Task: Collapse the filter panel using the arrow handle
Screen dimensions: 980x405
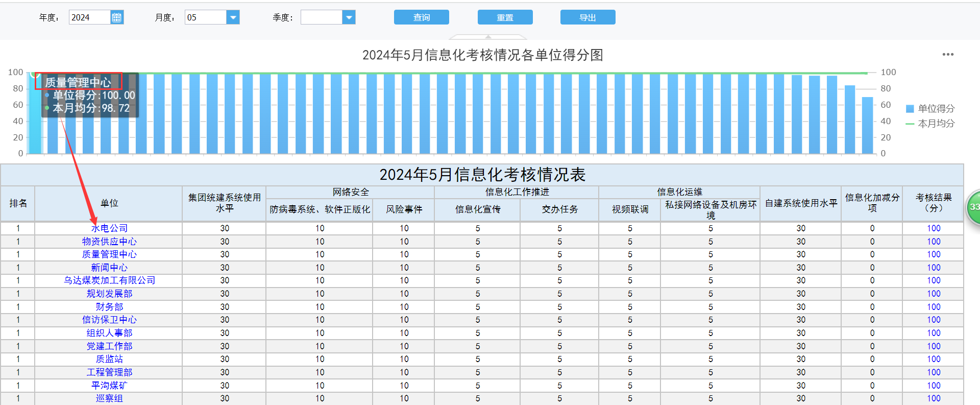Action: [488, 37]
